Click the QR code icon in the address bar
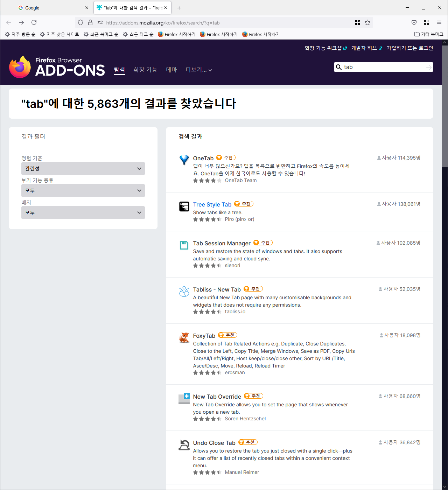 click(358, 22)
